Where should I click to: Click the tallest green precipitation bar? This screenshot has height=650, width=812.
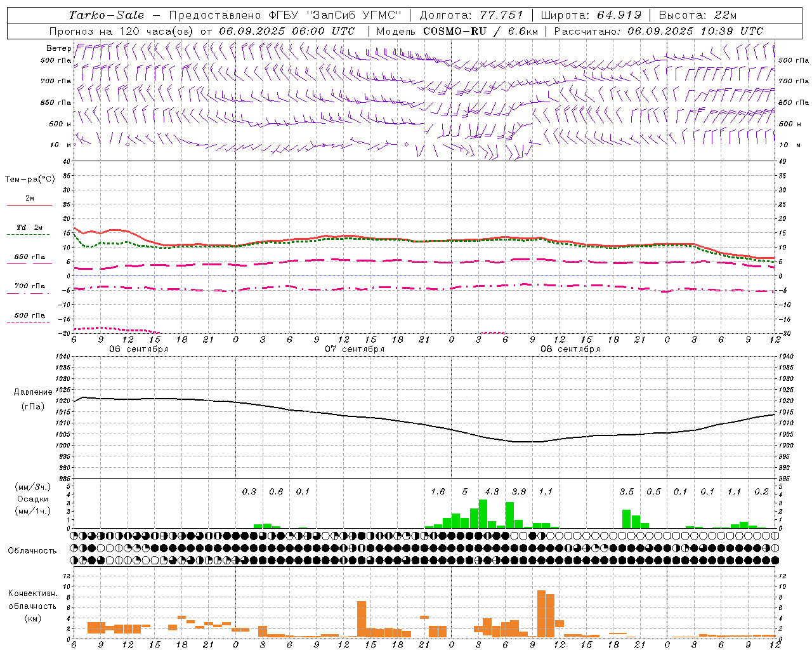(x=483, y=514)
